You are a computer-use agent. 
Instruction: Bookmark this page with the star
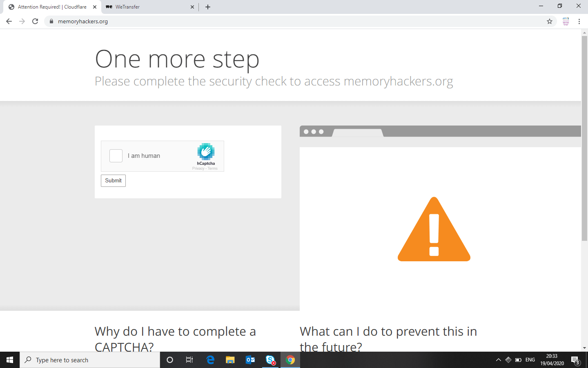(550, 21)
